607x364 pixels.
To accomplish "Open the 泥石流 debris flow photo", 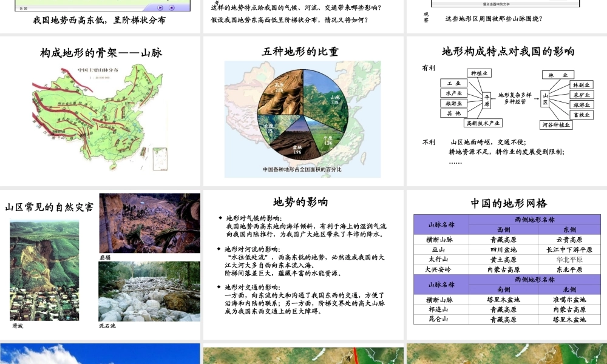I will point(149,291).
